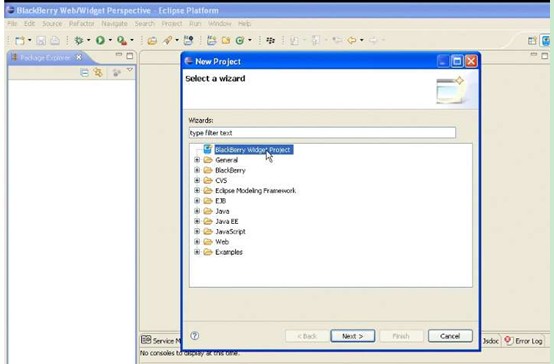
Task: Open the New Java Class dropdown arrow
Action: coord(250,40)
